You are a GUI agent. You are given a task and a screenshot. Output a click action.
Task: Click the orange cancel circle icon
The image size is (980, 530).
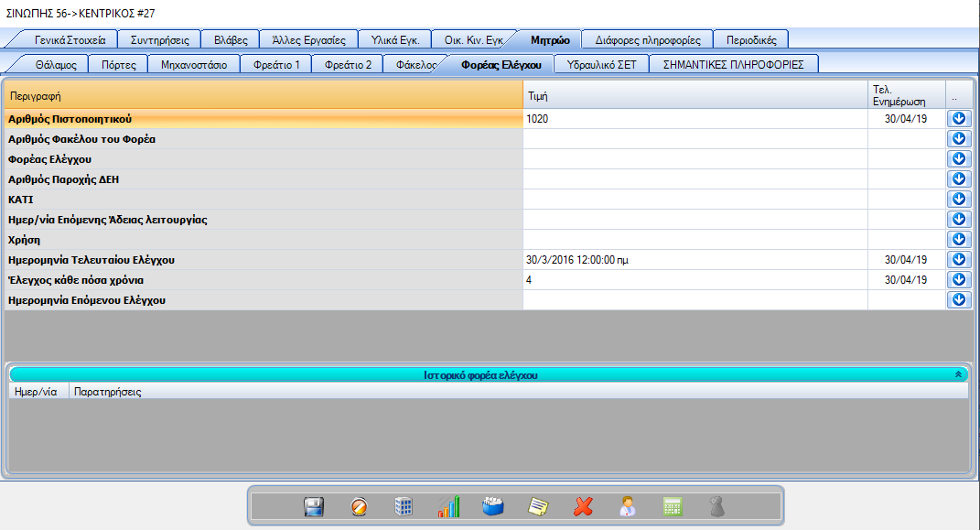(x=359, y=506)
